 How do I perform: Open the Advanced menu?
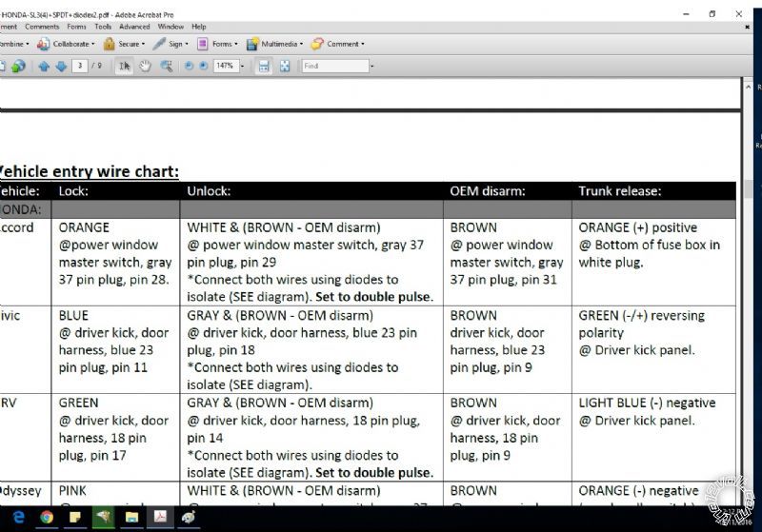click(x=134, y=28)
